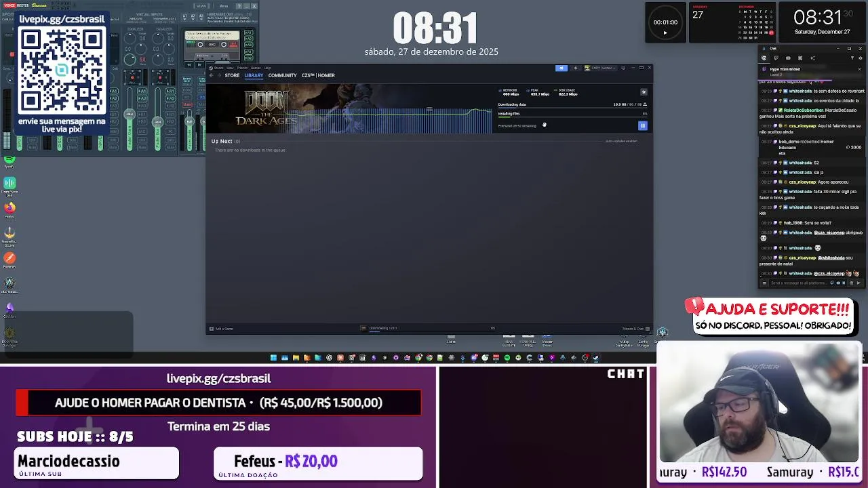Adjust first virtual input Fader Gain
This screenshot has width=868, height=488.
(x=130, y=114)
